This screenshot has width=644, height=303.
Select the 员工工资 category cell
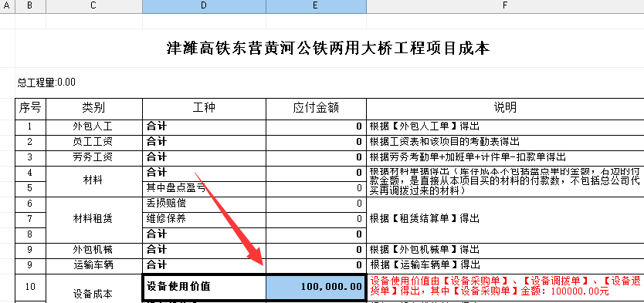point(94,143)
